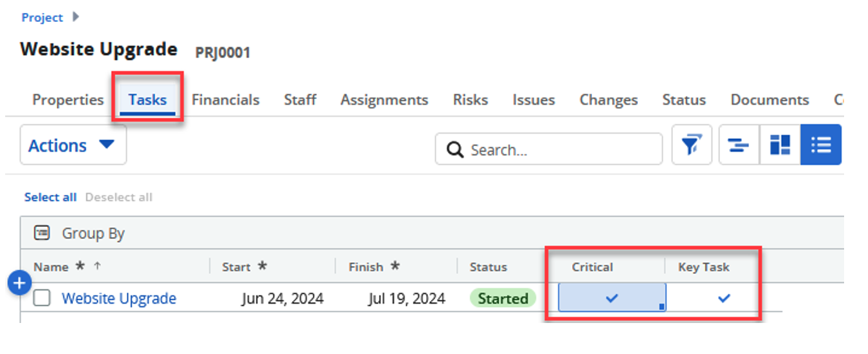The height and width of the screenshot is (354, 868).
Task: Click the blue plus add-task icon
Action: [x=19, y=283]
